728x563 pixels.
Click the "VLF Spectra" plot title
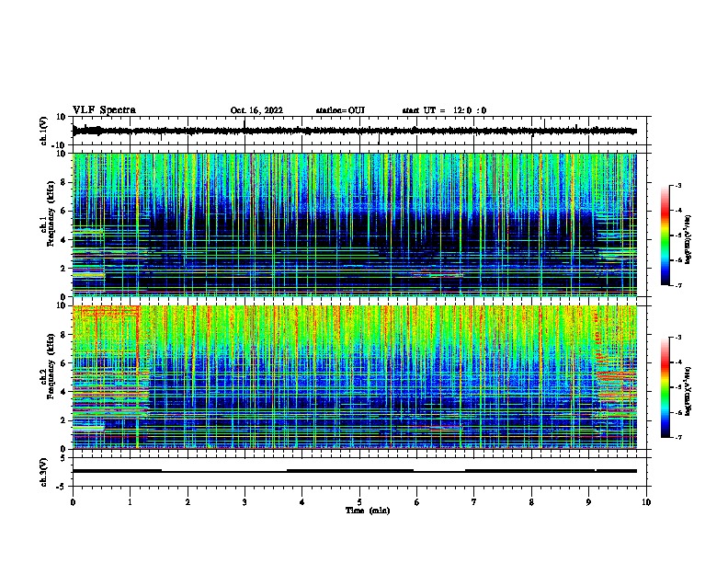(x=104, y=110)
